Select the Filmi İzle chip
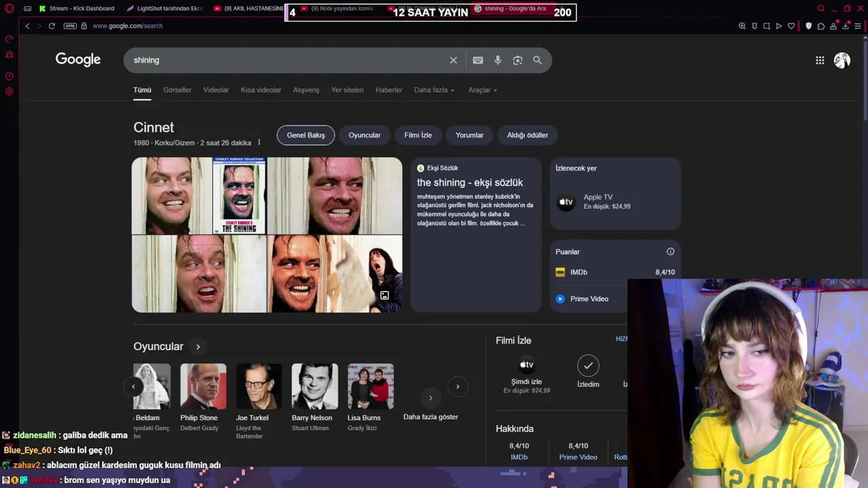Image resolution: width=868 pixels, height=488 pixels. click(418, 135)
